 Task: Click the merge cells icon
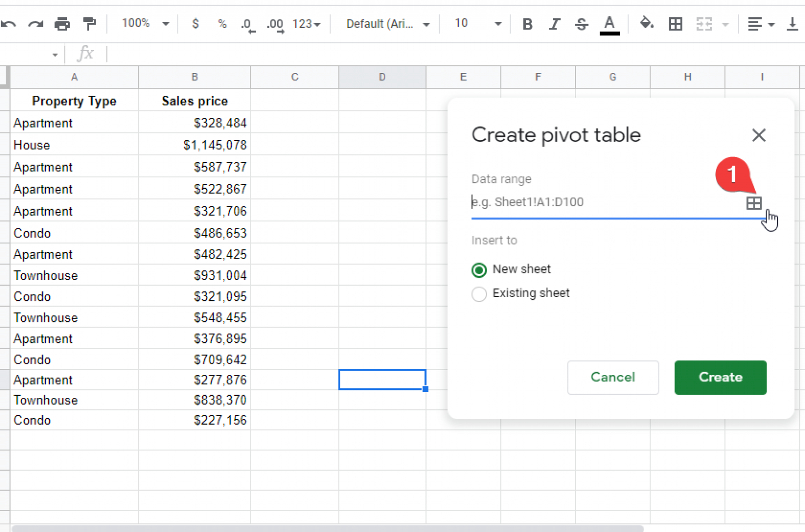(x=704, y=24)
